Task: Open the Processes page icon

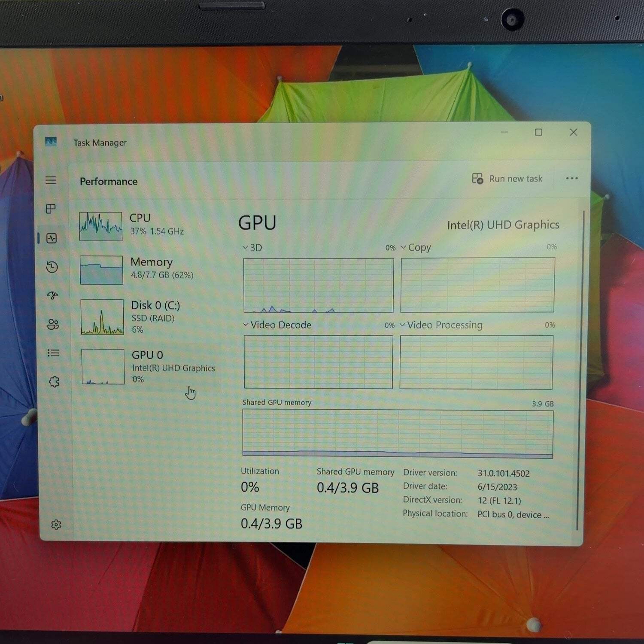Action: point(51,209)
